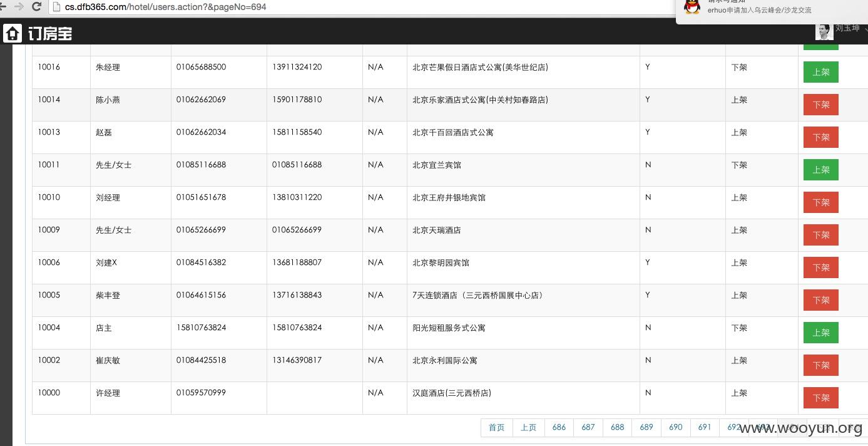Reload the page with browser refresh icon
Viewport: 868px width, 446px height.
pyautogui.click(x=36, y=7)
